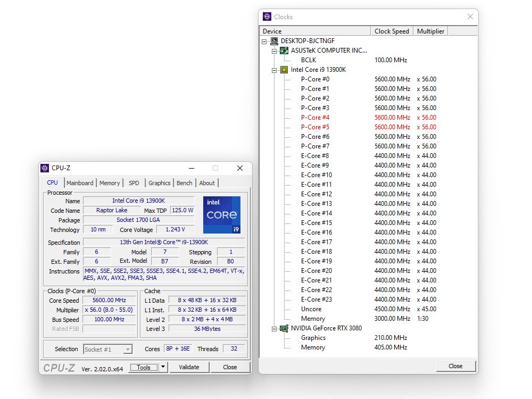Click the Multiplier x 56.0 value
Viewport: 532px width, 399px height.
coord(109,310)
